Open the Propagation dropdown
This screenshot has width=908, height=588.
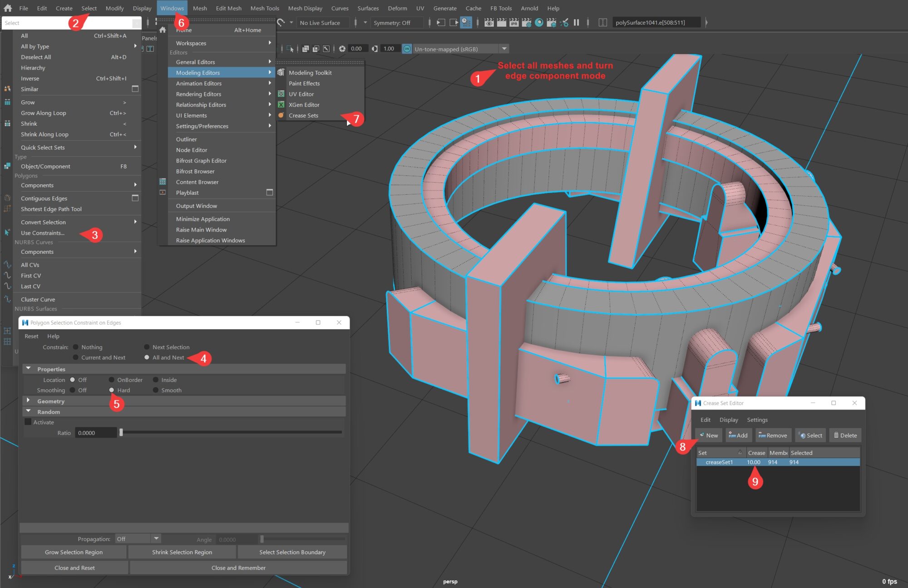pos(156,539)
